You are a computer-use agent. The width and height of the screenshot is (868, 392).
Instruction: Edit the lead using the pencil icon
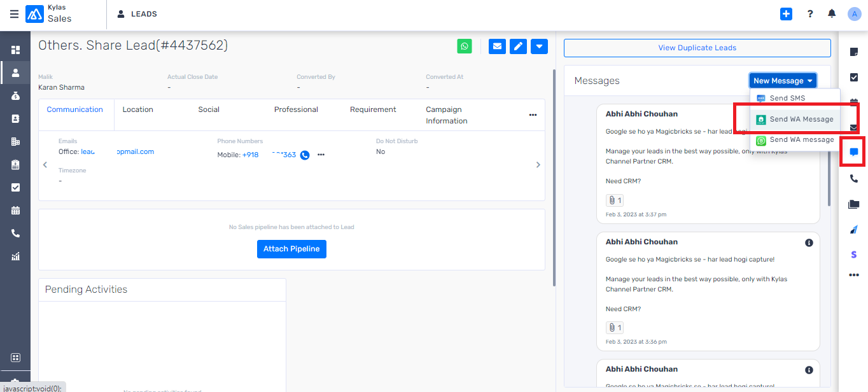[517, 46]
